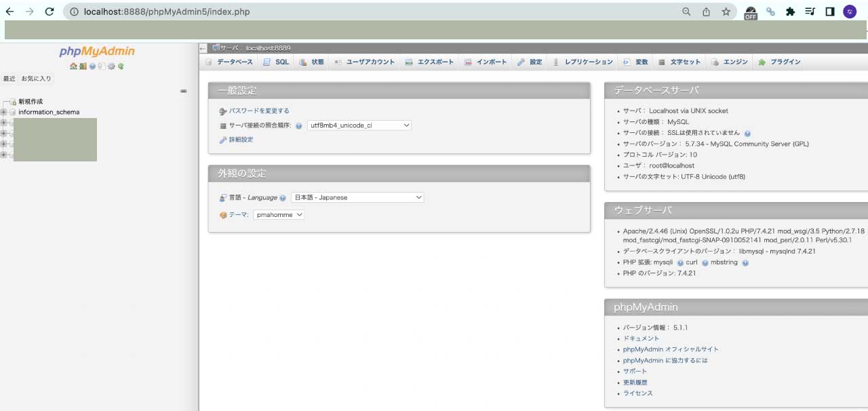Open the 変数 tab

636,62
